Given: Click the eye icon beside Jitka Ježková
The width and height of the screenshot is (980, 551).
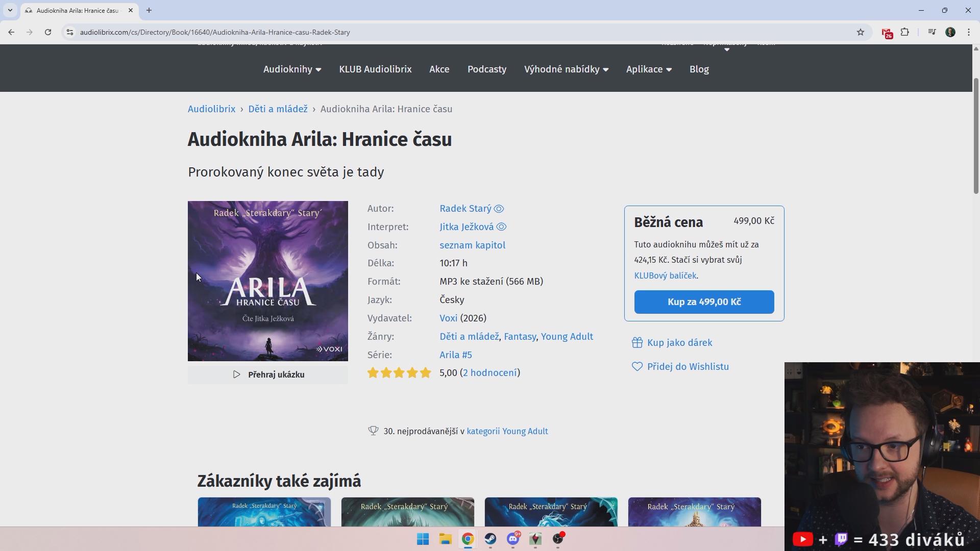Looking at the screenshot, I should pyautogui.click(x=501, y=227).
